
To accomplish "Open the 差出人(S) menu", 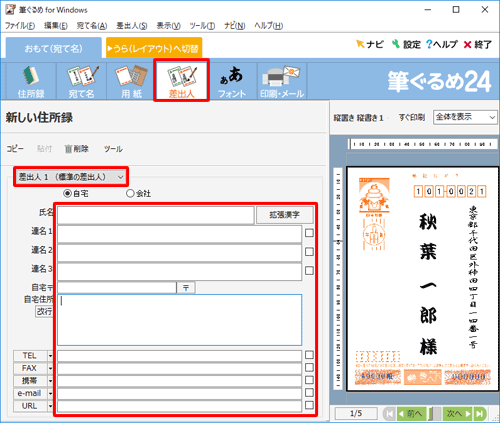I will coord(132,26).
